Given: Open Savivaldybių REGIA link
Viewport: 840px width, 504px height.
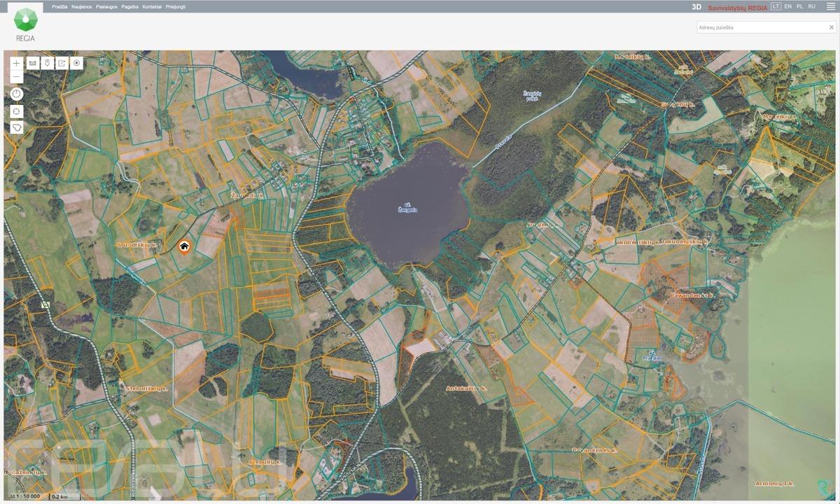Looking at the screenshot, I should click(x=737, y=7).
